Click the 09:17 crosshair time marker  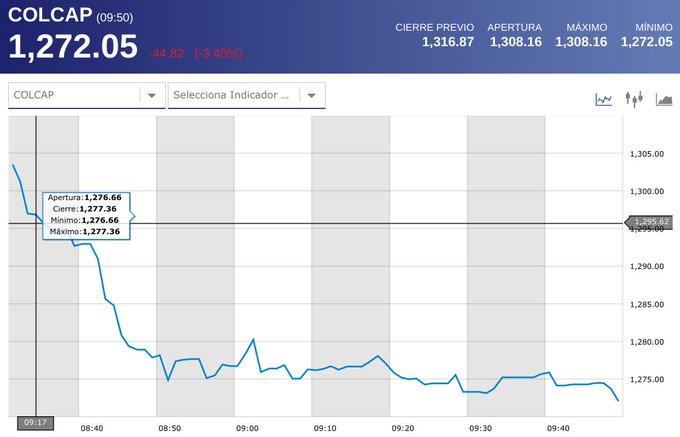click(36, 423)
